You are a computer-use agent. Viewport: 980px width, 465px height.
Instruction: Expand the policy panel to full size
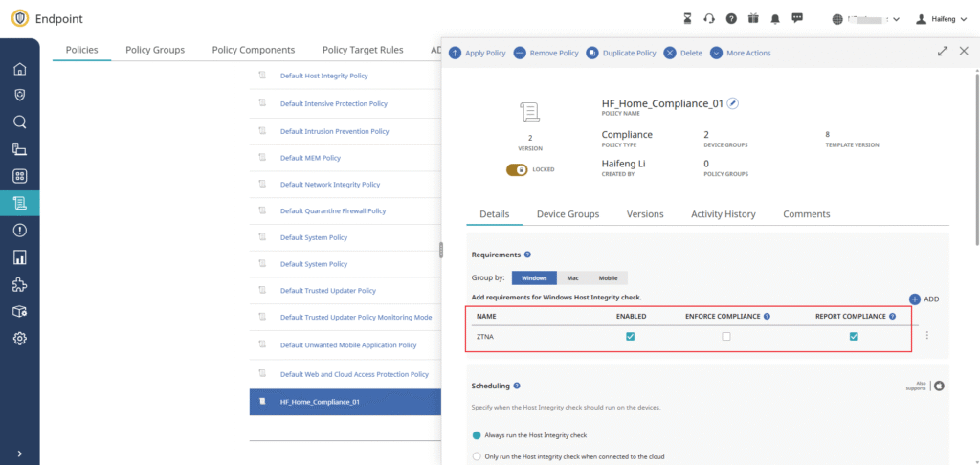[x=942, y=52]
